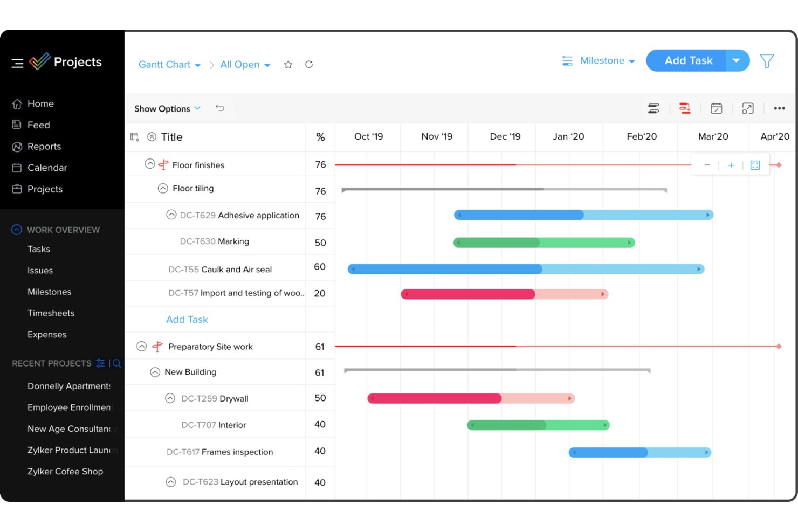Collapse the Floor finishes milestone
The height and width of the screenshot is (532, 798).
coord(150,164)
